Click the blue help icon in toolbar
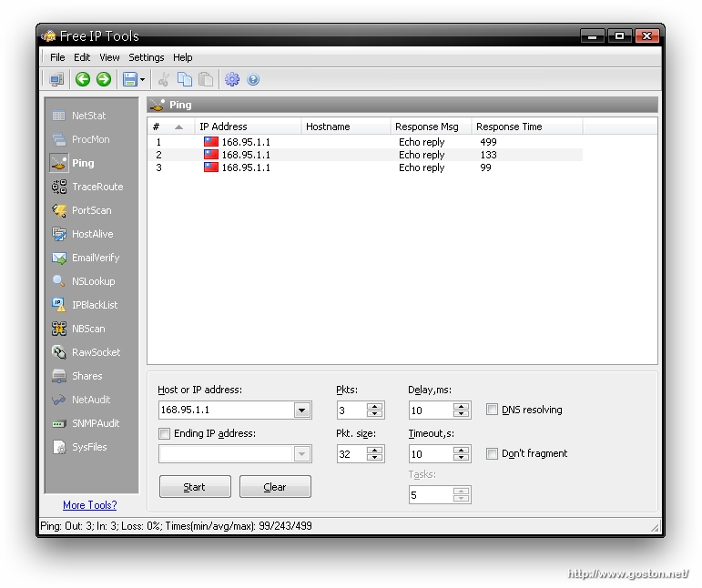 point(253,80)
